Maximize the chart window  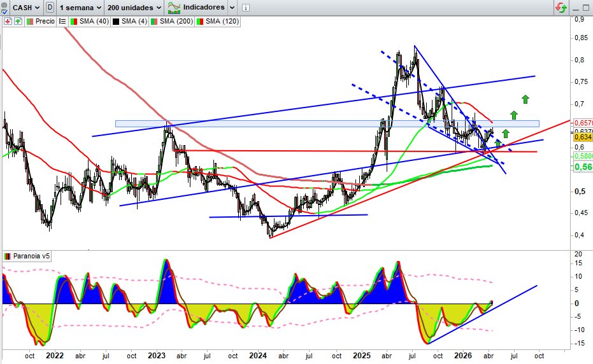(586, 8)
